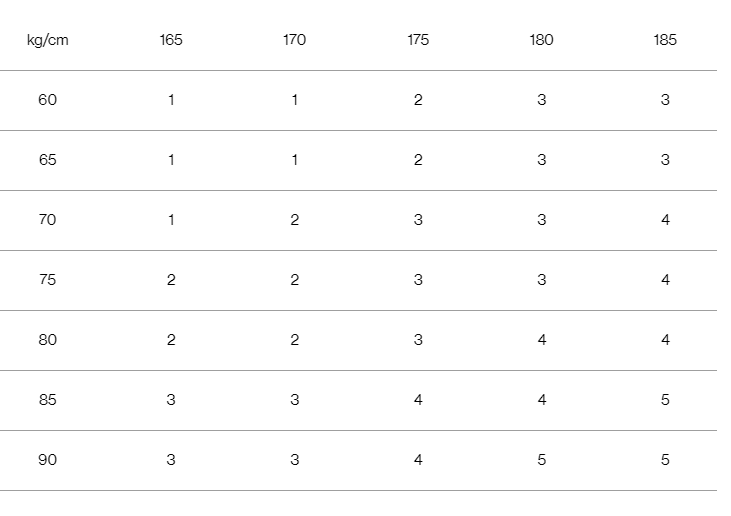Select size value for 80 kg, 180 cm
Viewport: 731px width, 516px height.
point(541,340)
